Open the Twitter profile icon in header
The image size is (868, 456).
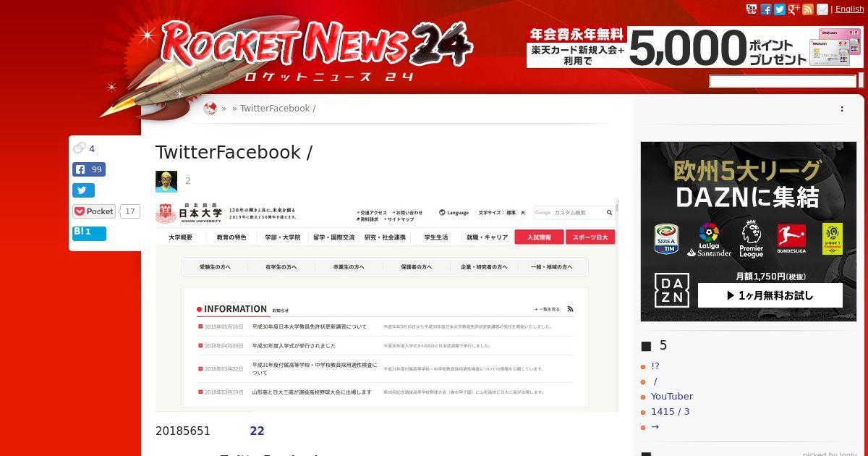780,9
